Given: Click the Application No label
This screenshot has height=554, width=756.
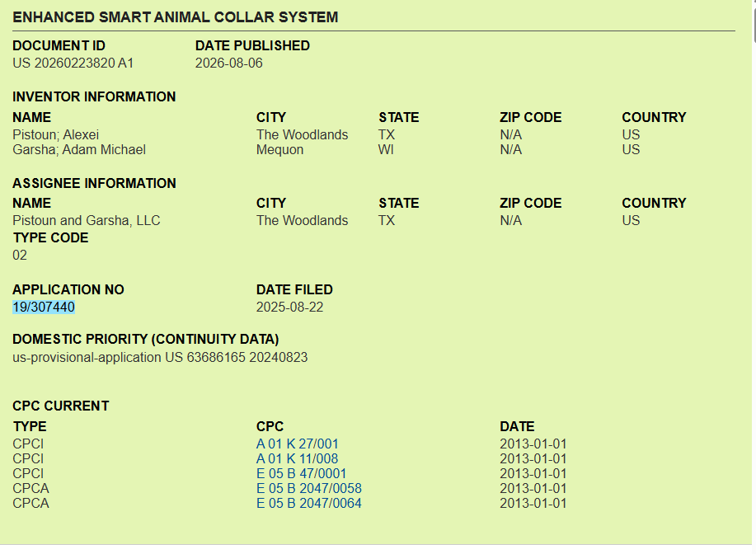Looking at the screenshot, I should (x=68, y=289).
